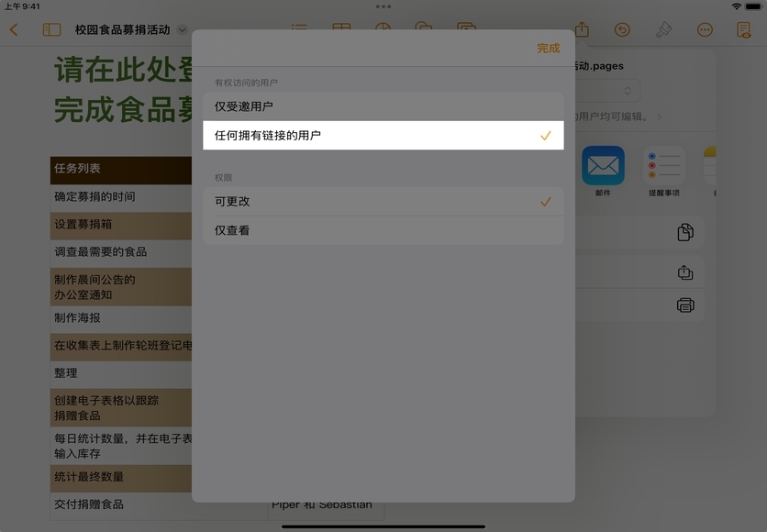Tap the back chevron in toolbar
Image resolution: width=767 pixels, height=532 pixels.
tap(14, 30)
